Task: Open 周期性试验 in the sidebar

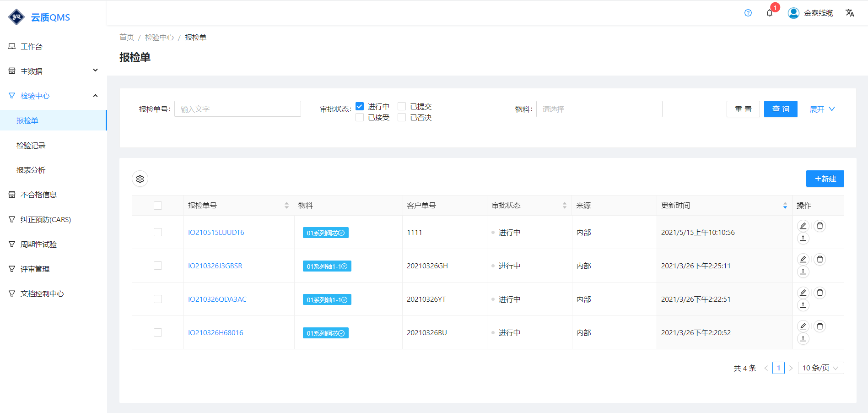Action: (x=54, y=244)
